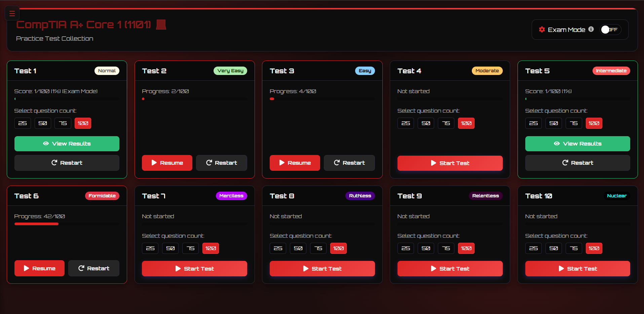Restart Test 6
Image resolution: width=644 pixels, height=314 pixels.
(x=94, y=268)
